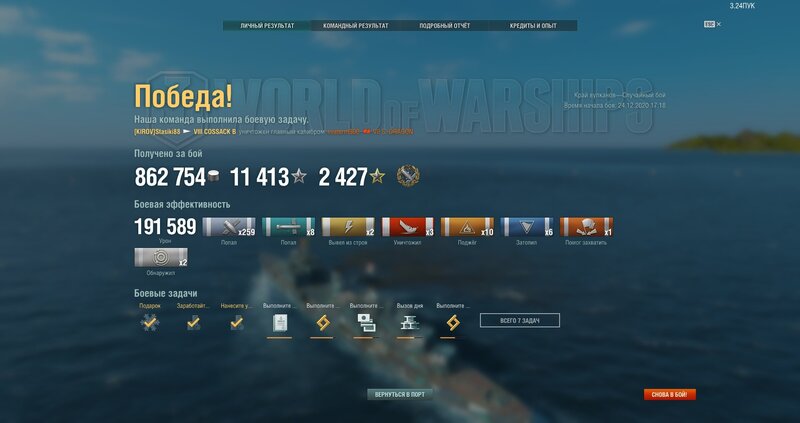Click the main battery hits ribbon x259
This screenshot has width=800, height=423.
[x=229, y=227]
